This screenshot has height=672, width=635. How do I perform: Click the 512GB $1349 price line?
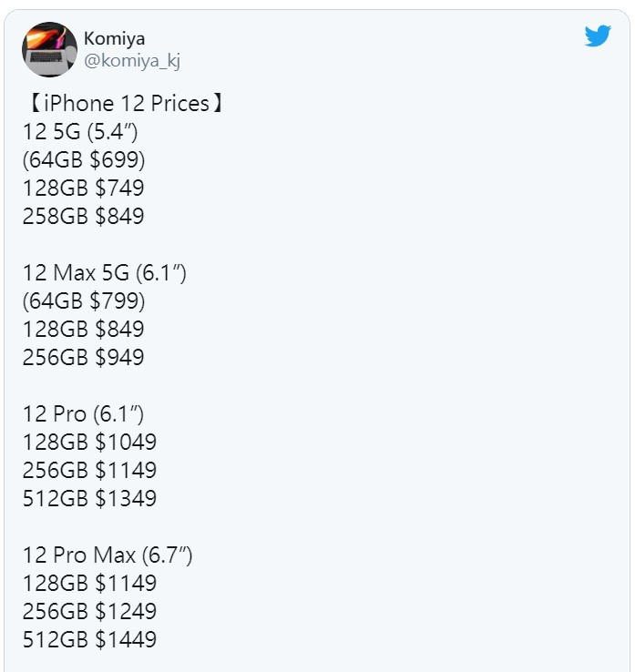click(89, 499)
